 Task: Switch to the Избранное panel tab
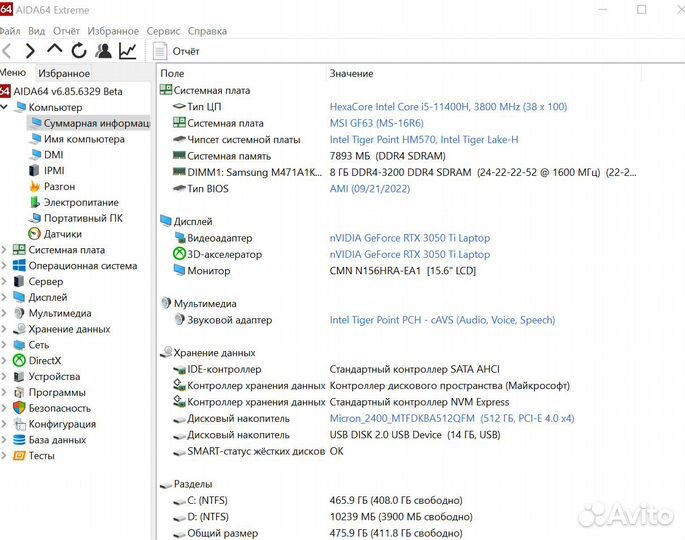[x=64, y=73]
